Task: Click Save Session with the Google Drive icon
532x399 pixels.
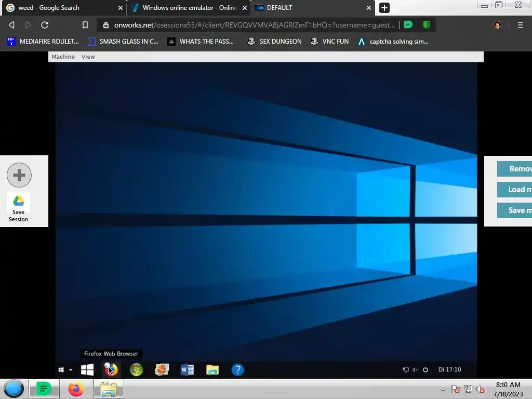Action: coord(18,208)
